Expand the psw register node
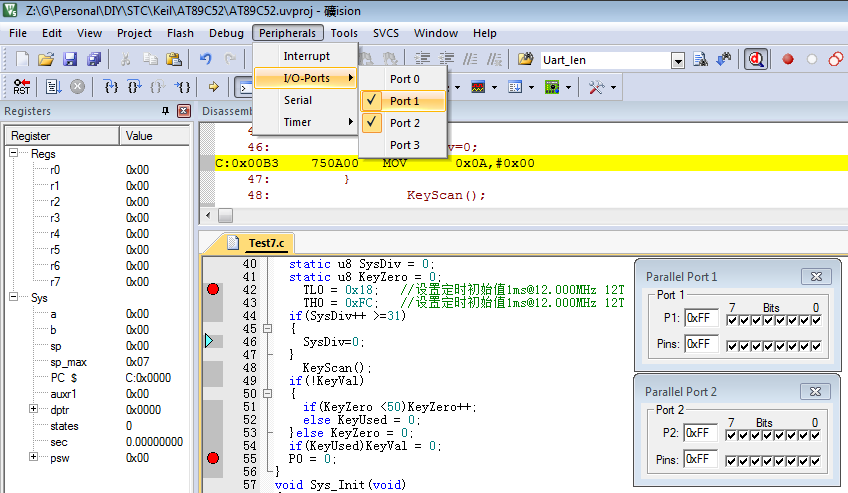Screen dimensions: 848x493 pos(34,457)
